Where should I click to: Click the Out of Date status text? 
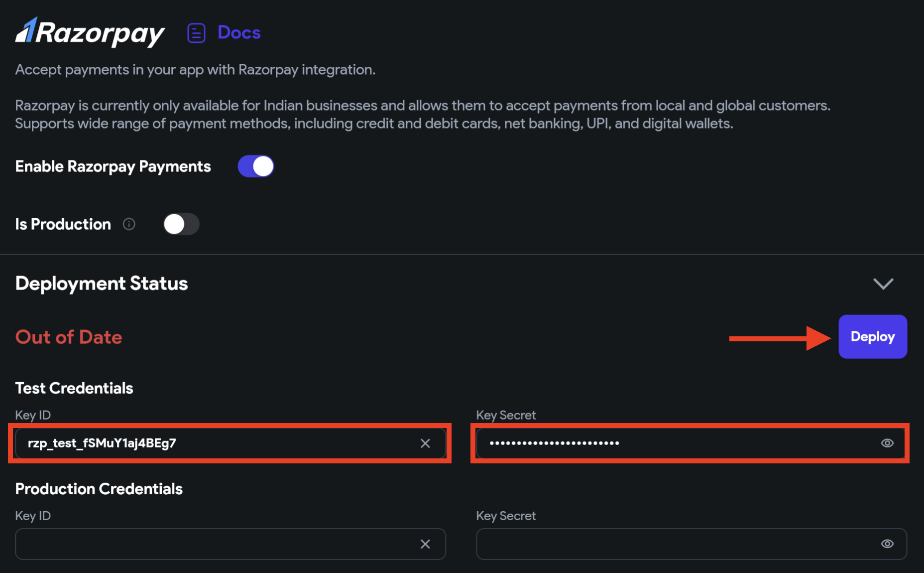point(69,337)
